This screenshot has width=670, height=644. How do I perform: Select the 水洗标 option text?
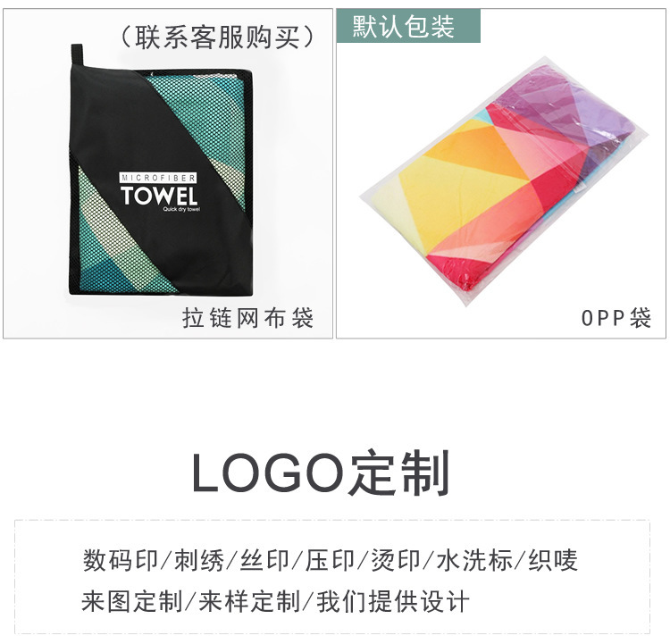coord(474,560)
